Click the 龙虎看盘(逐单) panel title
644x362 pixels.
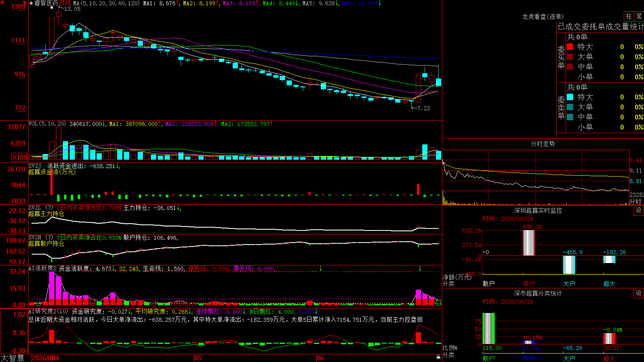click(543, 16)
